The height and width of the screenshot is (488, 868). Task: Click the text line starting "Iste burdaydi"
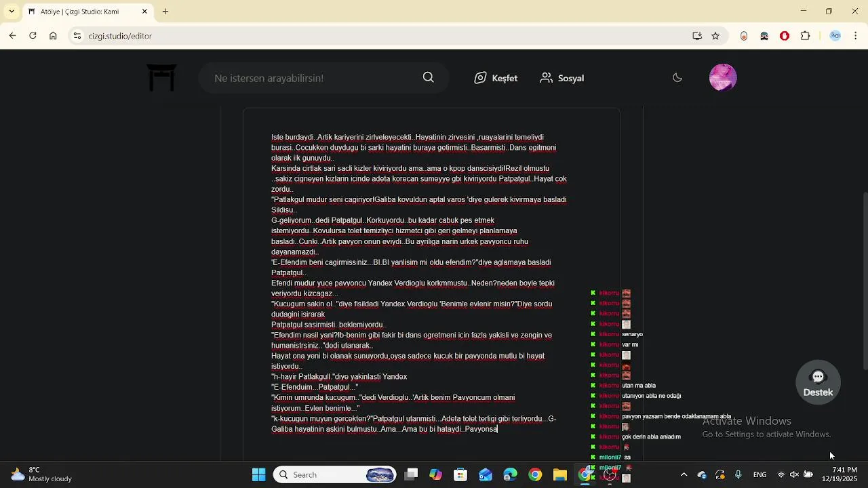click(408, 137)
